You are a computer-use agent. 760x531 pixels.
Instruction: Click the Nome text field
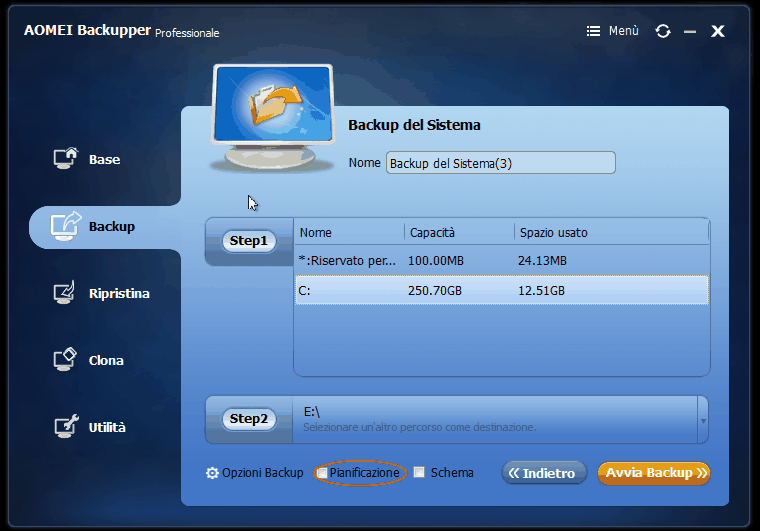click(x=501, y=163)
